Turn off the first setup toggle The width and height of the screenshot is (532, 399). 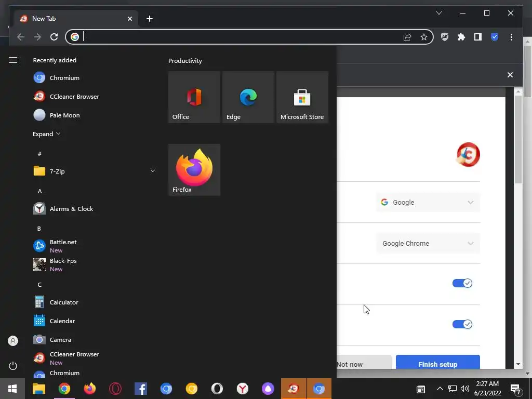[462, 283]
